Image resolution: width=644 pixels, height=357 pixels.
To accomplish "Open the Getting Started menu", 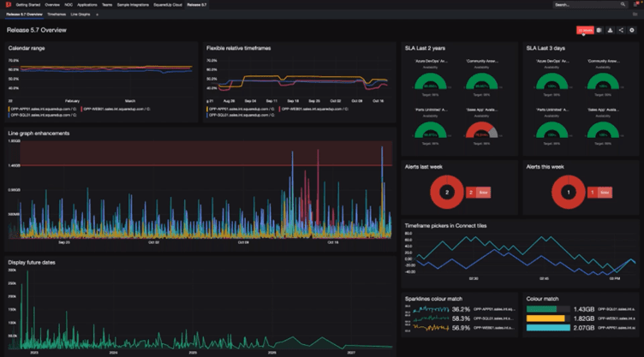I will (28, 4).
